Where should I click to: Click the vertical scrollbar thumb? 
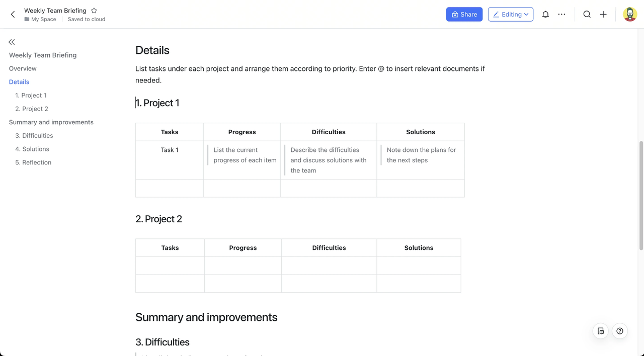[x=641, y=195]
